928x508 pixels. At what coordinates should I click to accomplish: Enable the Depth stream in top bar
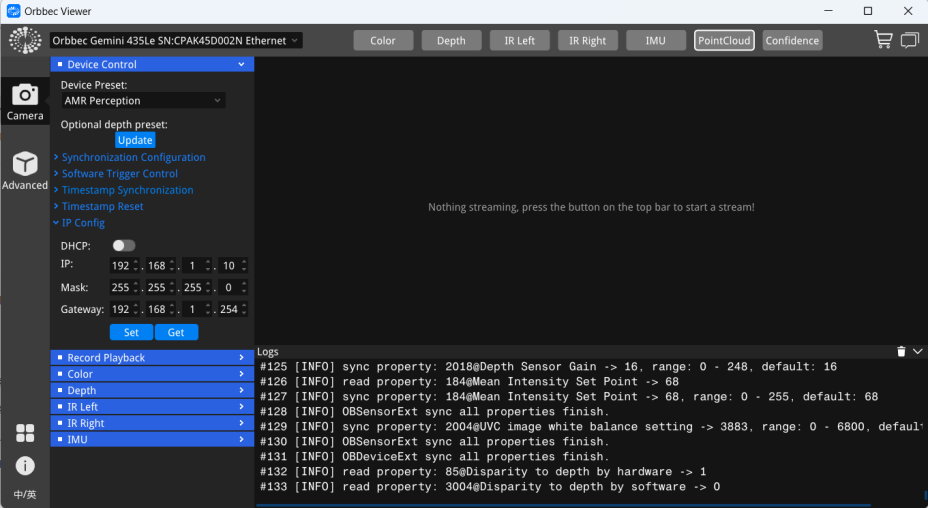tap(451, 40)
